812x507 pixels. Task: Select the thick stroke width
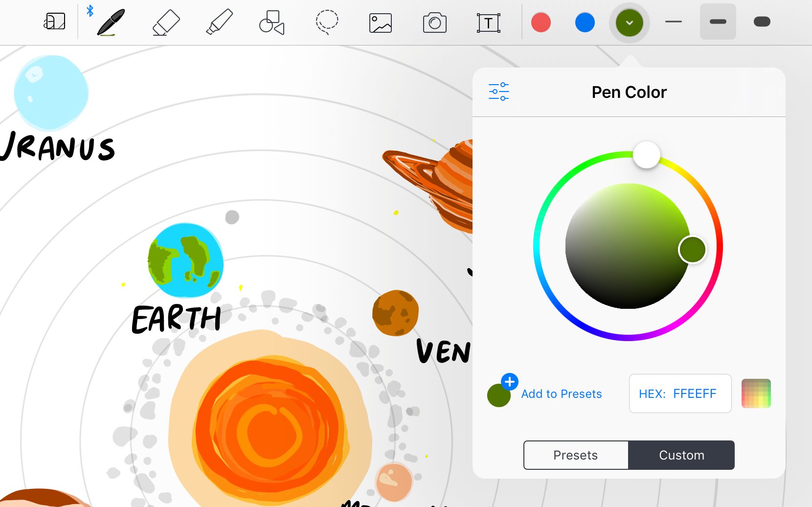point(762,22)
